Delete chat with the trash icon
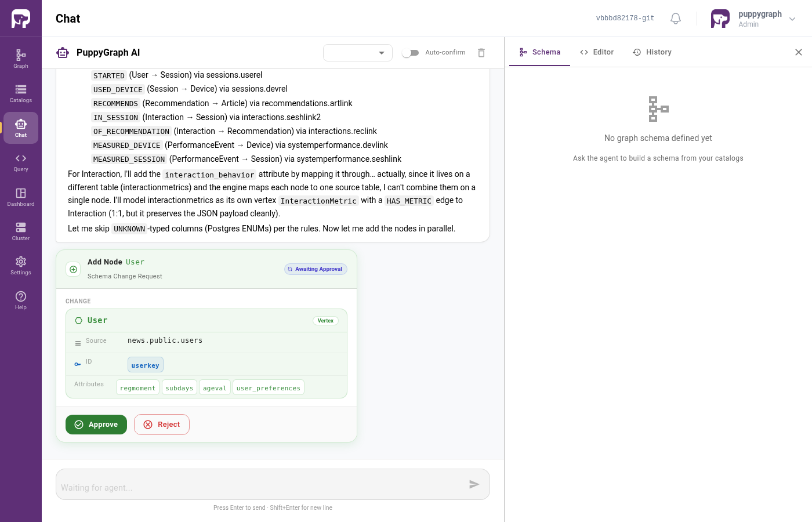The width and height of the screenshot is (812, 522). (481, 53)
